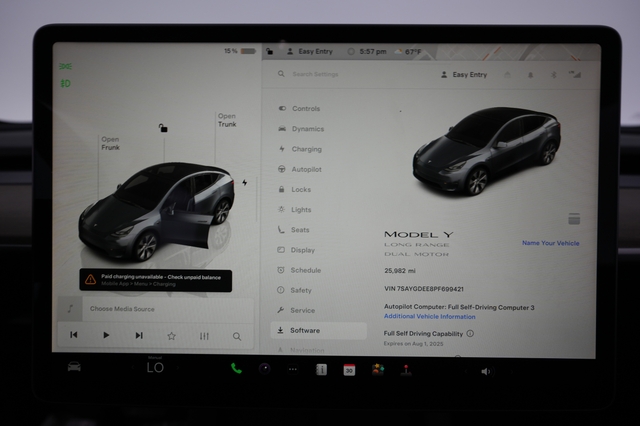
Task: Open the three-dot app launcher
Action: tap(293, 370)
